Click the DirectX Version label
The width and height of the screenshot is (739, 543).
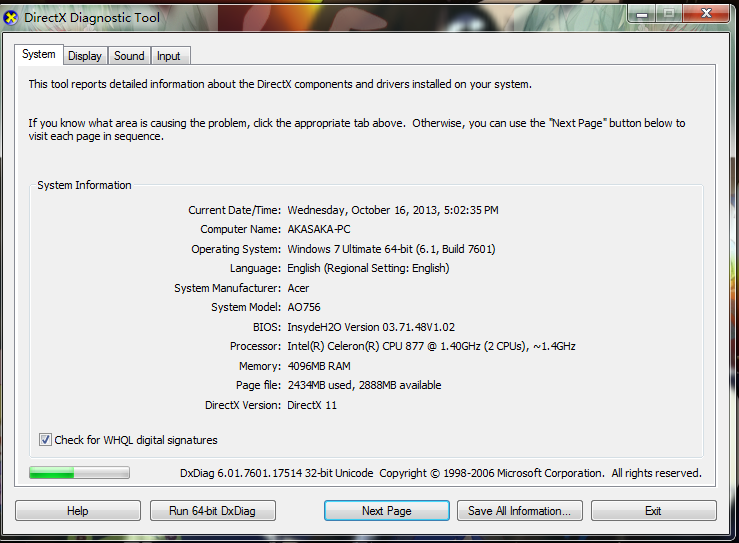[243, 405]
